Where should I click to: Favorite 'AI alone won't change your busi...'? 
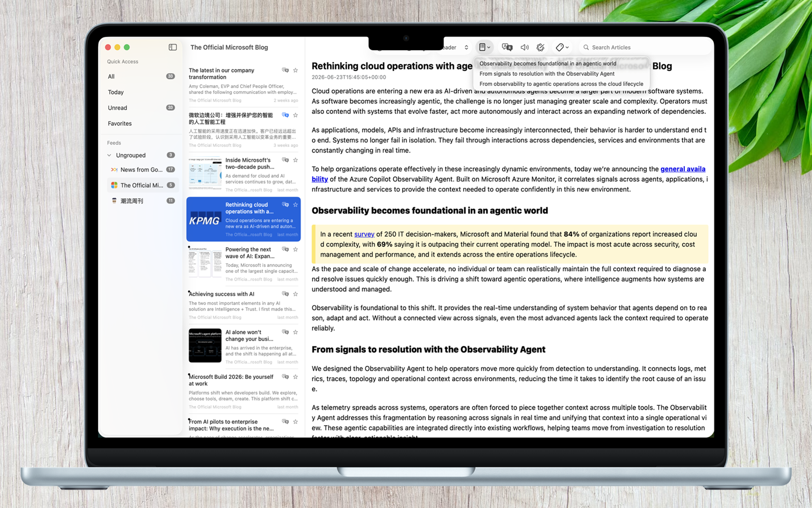click(x=295, y=332)
